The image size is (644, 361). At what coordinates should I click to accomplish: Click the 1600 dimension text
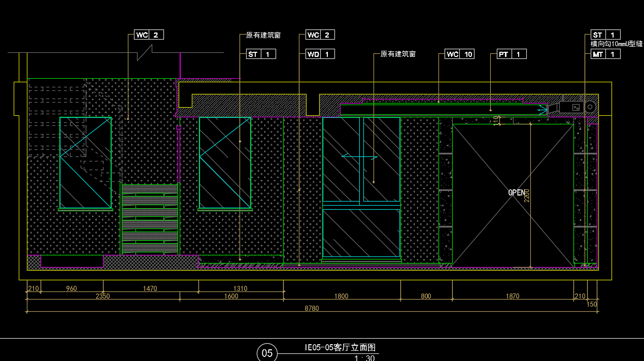click(x=231, y=296)
